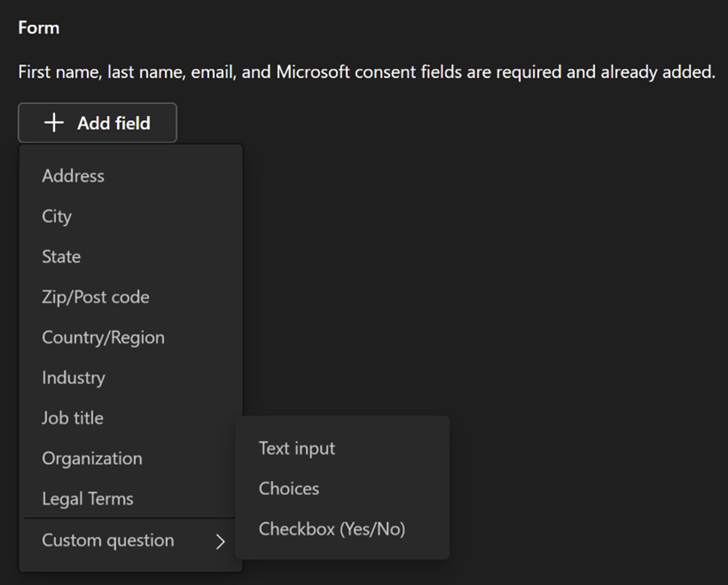Add the Legal Terms field
The width and height of the screenshot is (728, 585).
(88, 499)
